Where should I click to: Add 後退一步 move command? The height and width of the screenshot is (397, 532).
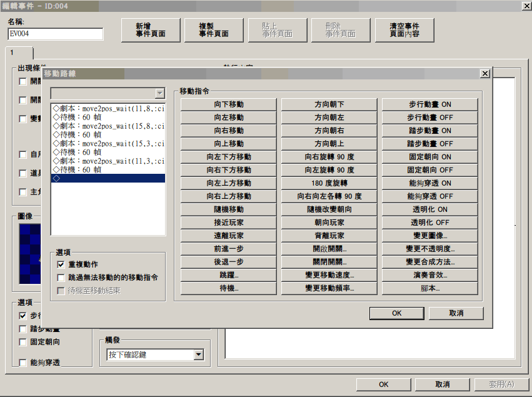(x=229, y=262)
